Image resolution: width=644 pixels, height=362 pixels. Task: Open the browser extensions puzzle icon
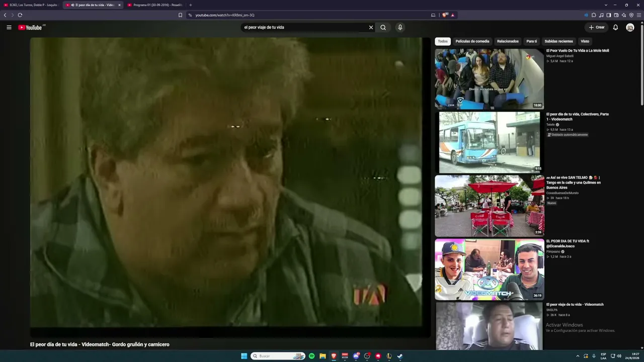coord(594,15)
